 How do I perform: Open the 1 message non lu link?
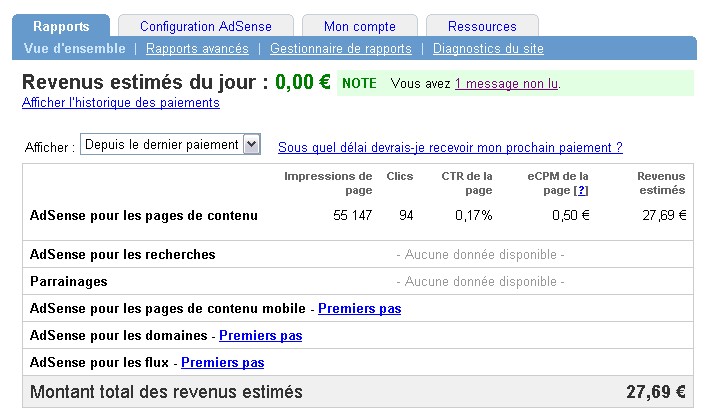tap(506, 84)
